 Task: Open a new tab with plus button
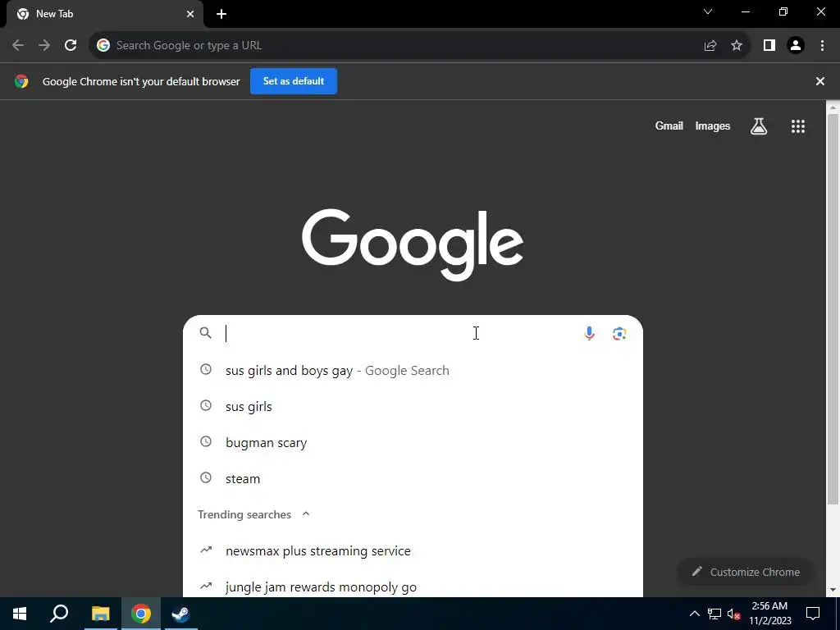(x=221, y=14)
